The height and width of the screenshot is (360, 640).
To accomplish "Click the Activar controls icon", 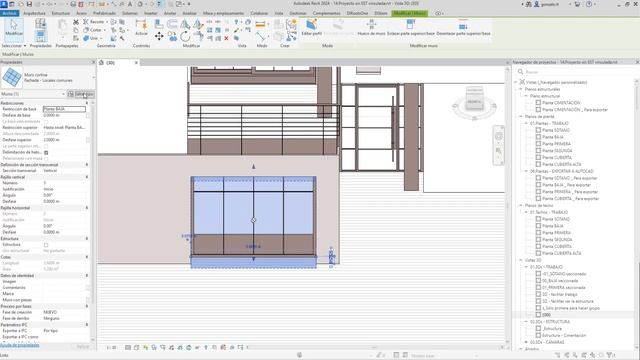I will 141,27.
